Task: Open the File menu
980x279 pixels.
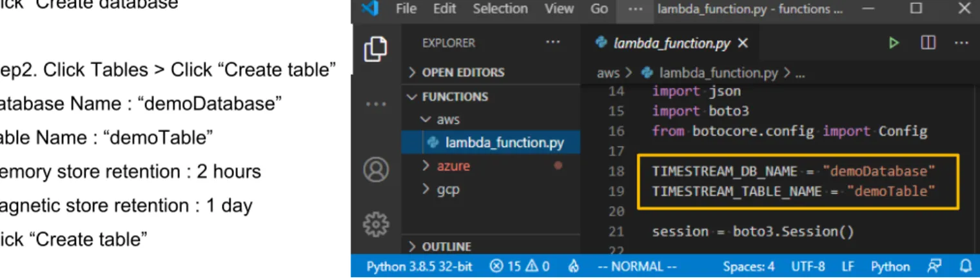Action: point(406,9)
